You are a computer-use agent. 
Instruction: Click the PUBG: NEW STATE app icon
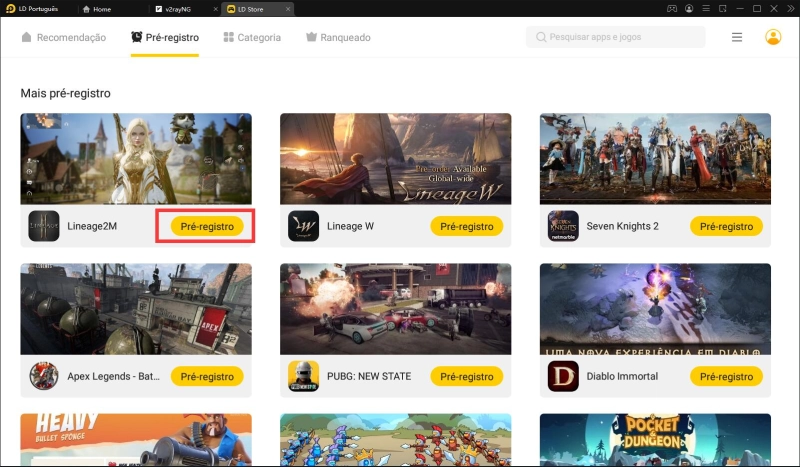pyautogui.click(x=304, y=376)
